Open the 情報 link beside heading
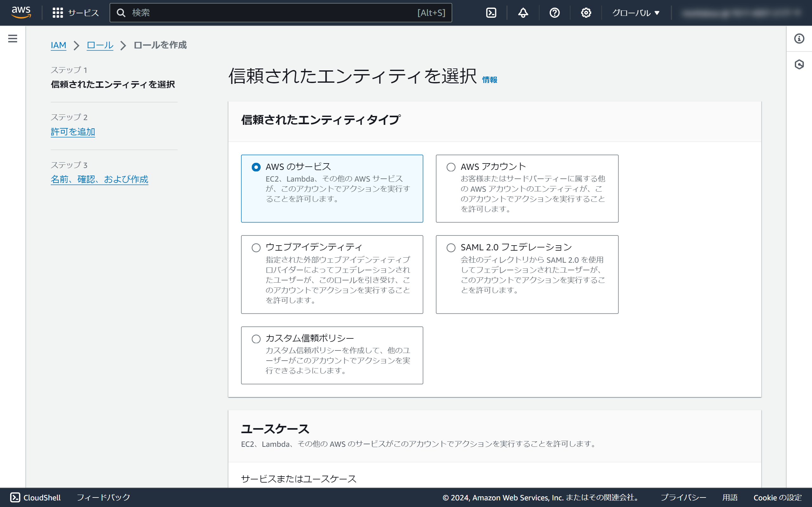Image resolution: width=812 pixels, height=507 pixels. point(489,80)
